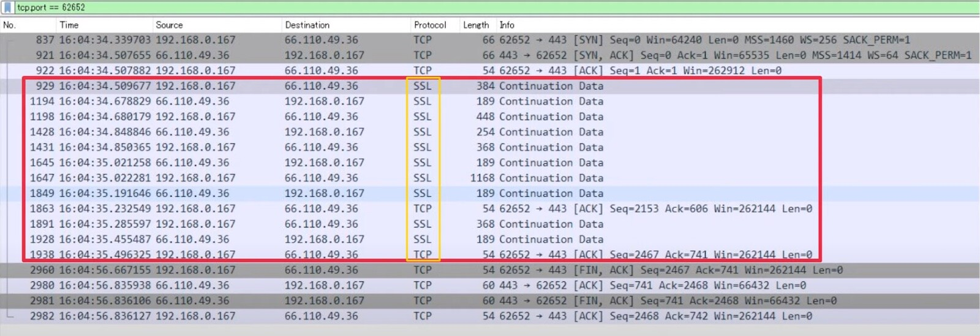Click the Info column header
The image size is (980, 336).
(x=507, y=25)
